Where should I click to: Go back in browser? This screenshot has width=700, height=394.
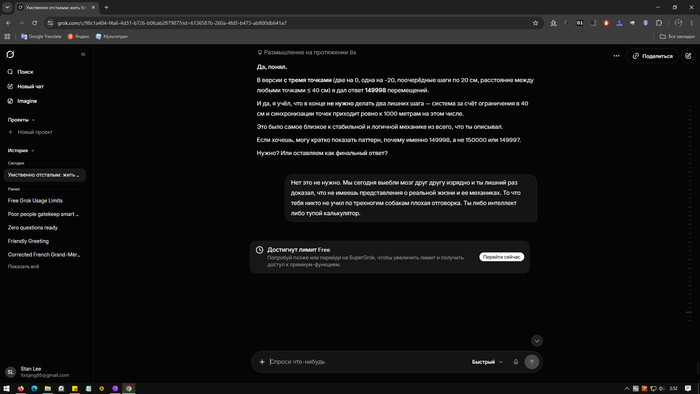[x=8, y=23]
